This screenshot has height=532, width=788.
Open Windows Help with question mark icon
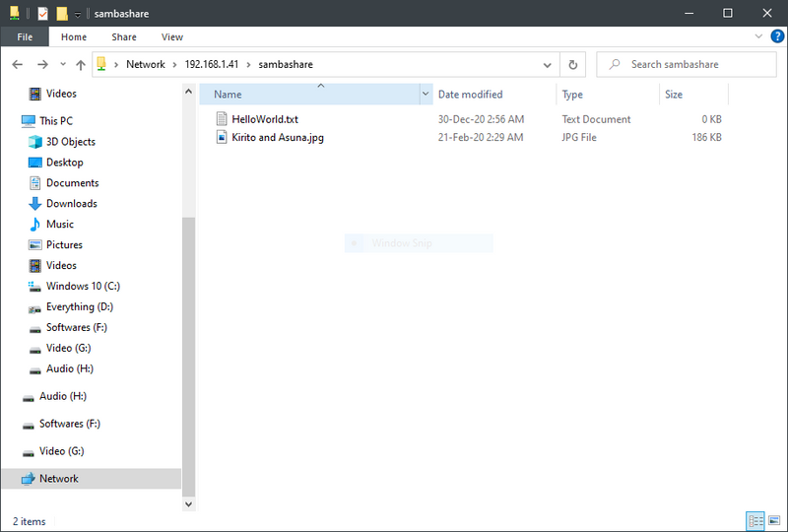pos(777,36)
